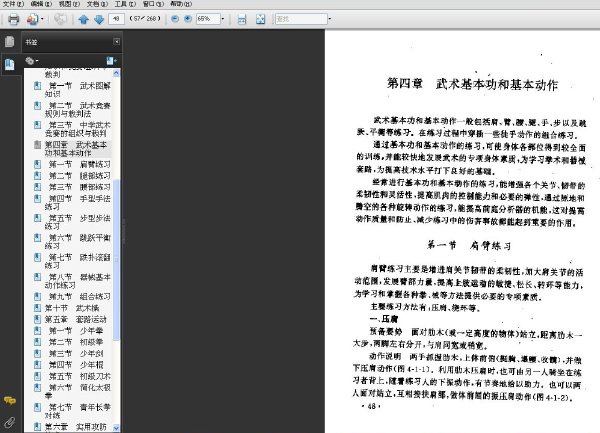
Task: Click the bookmarks scrollbar up arrow
Action: (116, 73)
